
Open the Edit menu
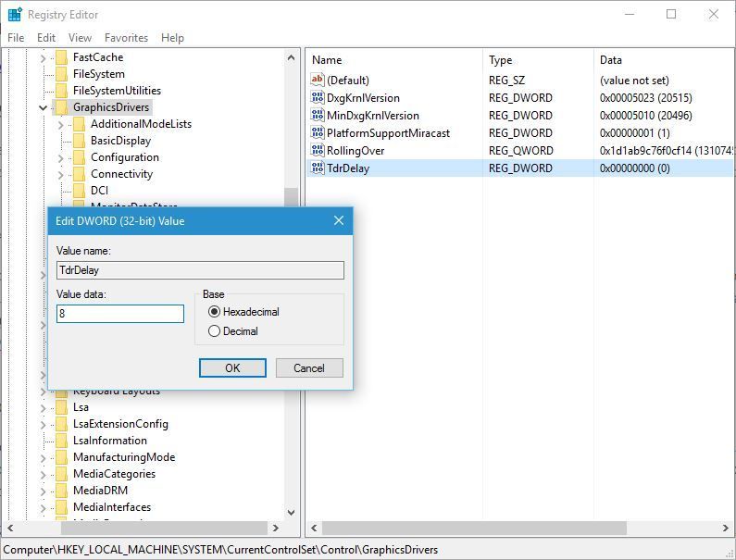pyautogui.click(x=46, y=38)
